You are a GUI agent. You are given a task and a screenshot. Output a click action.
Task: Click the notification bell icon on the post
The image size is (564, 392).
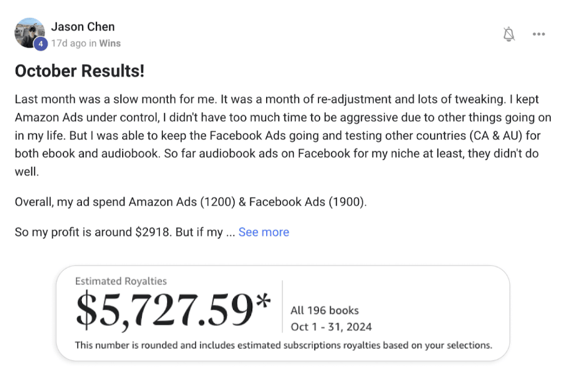tap(509, 34)
